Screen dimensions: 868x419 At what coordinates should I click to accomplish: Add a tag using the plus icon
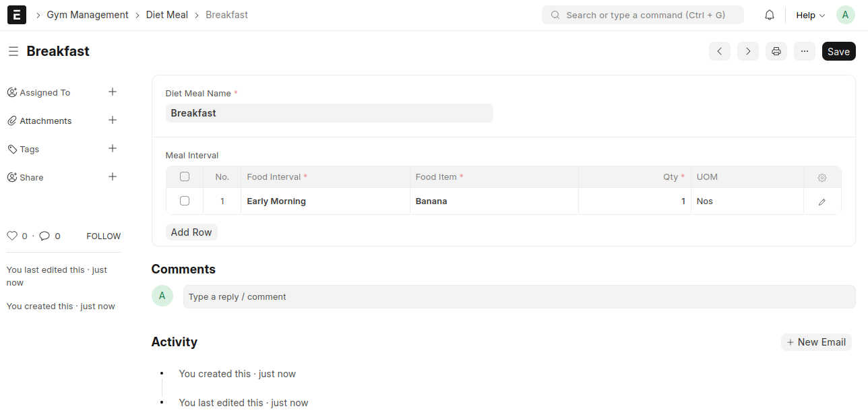click(113, 149)
